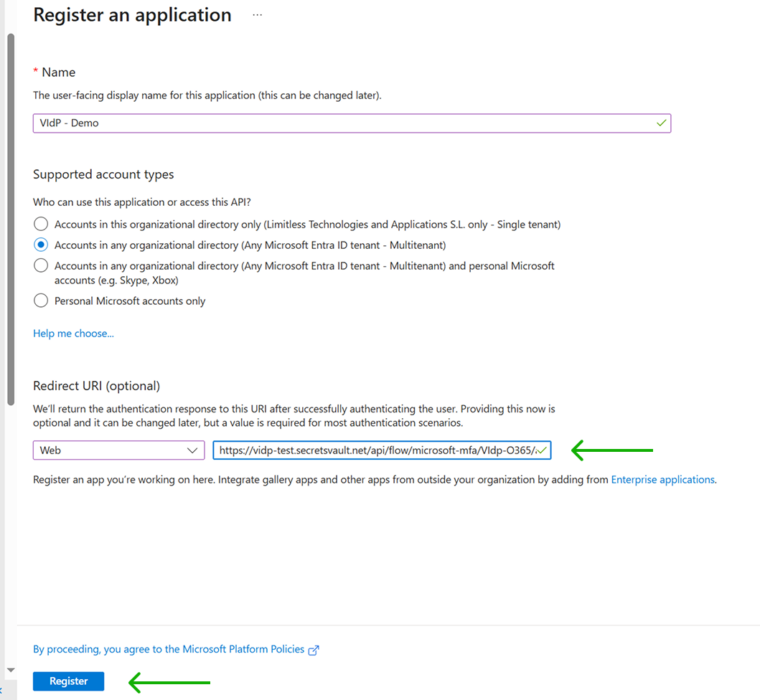
Task: Click the scrollbar down arrow
Action: pos(10,669)
